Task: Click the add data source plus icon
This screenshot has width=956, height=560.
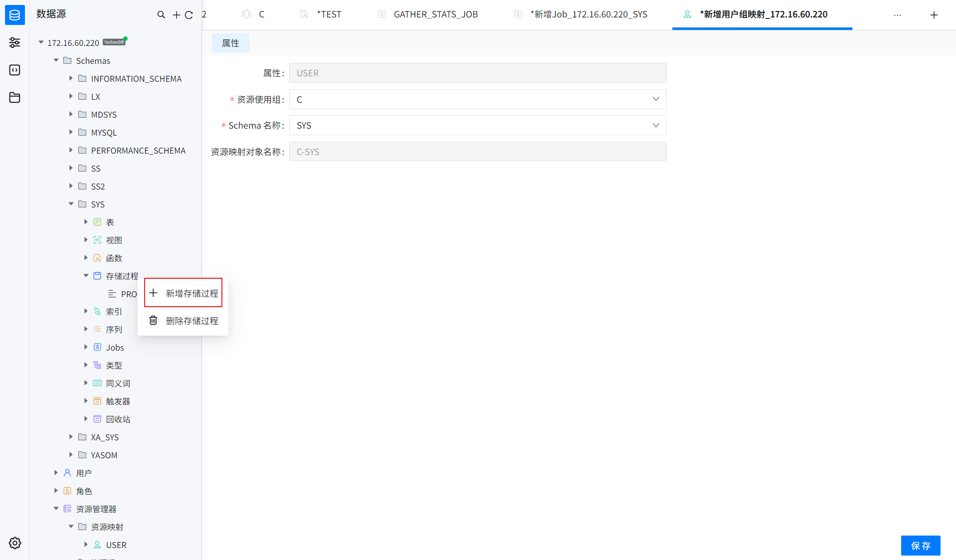Action: click(x=176, y=15)
